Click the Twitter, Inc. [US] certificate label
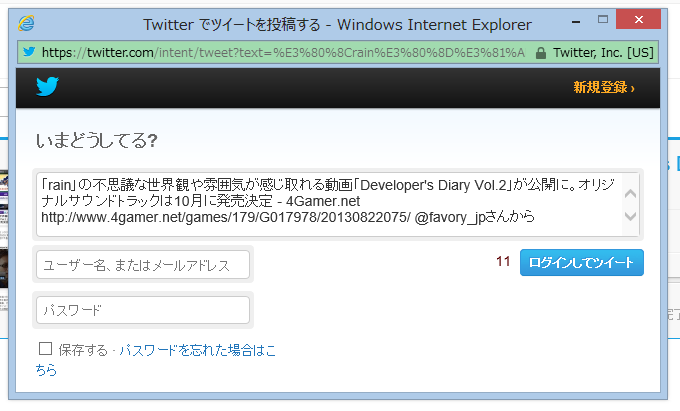 pyautogui.click(x=603, y=52)
